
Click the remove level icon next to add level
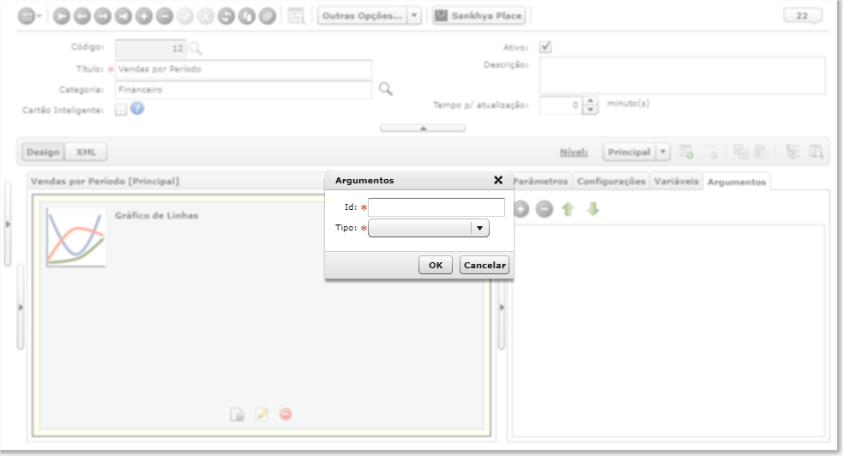pos(710,152)
